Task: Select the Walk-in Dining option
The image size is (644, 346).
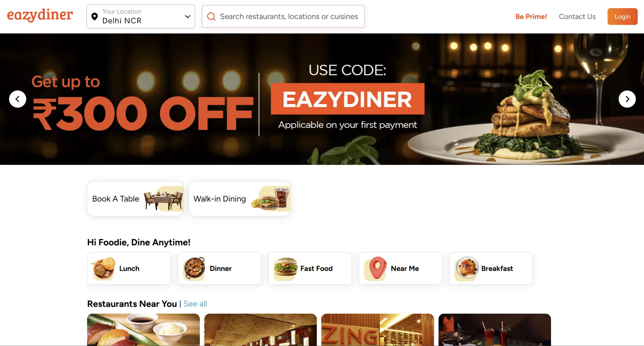Action: point(240,199)
